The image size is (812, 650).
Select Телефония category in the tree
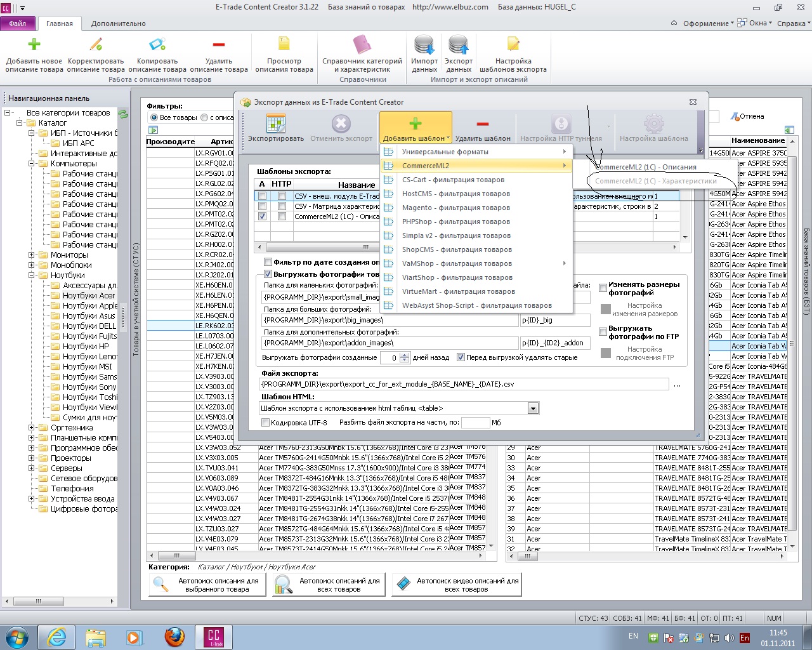click(x=72, y=489)
